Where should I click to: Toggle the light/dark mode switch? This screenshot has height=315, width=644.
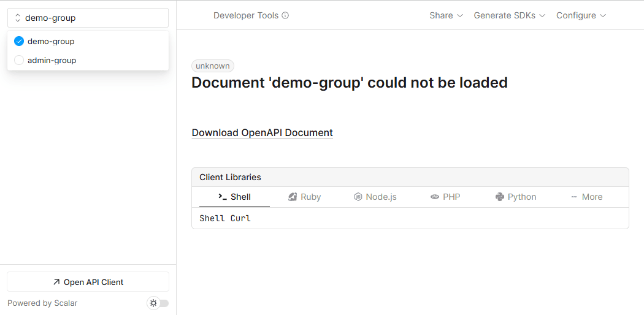click(x=158, y=303)
